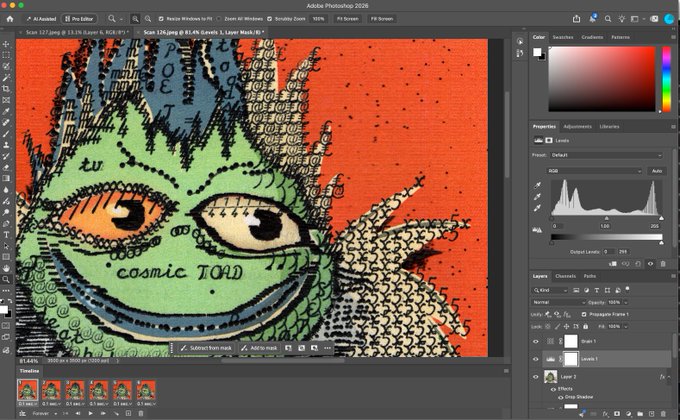Select Zoom Out magnifier in options bar
This screenshot has height=420, width=680.
148,19
